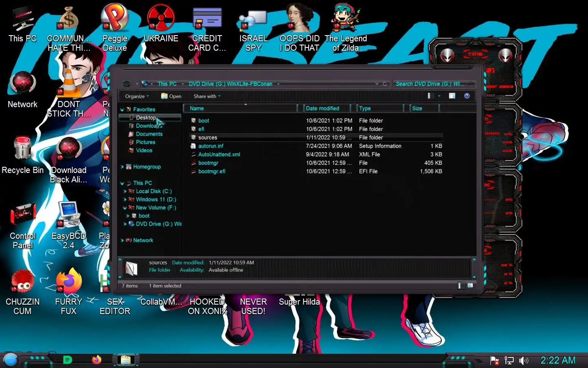Switch to large icons view from the status bar

coord(470,285)
